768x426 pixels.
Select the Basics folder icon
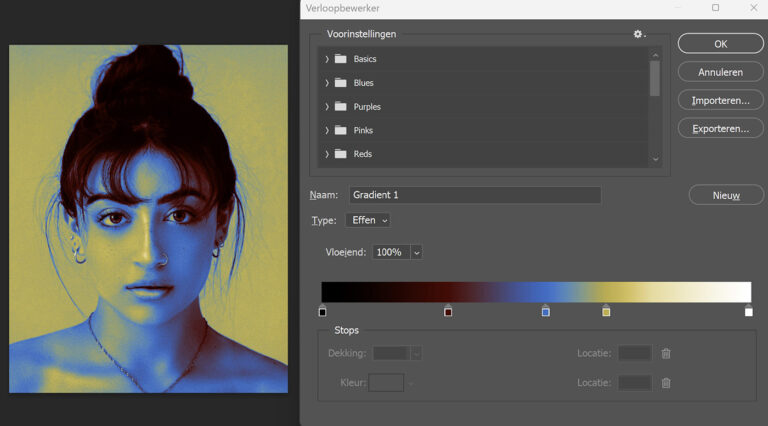(340, 59)
